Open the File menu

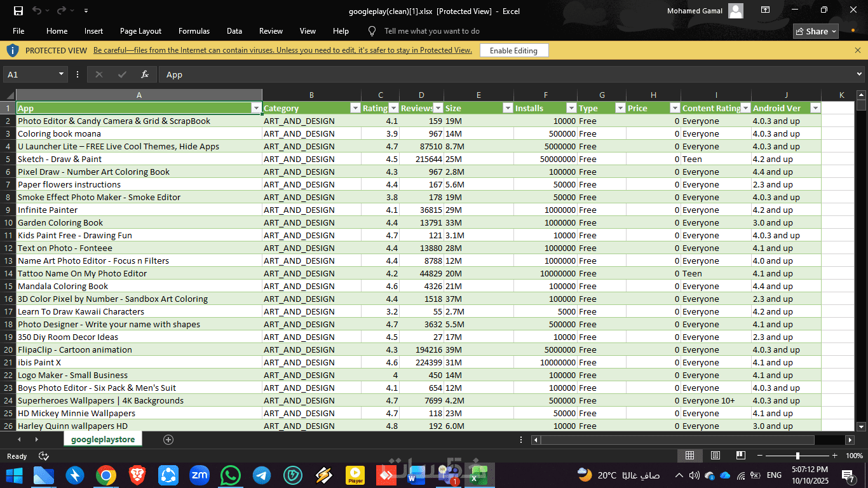(18, 31)
